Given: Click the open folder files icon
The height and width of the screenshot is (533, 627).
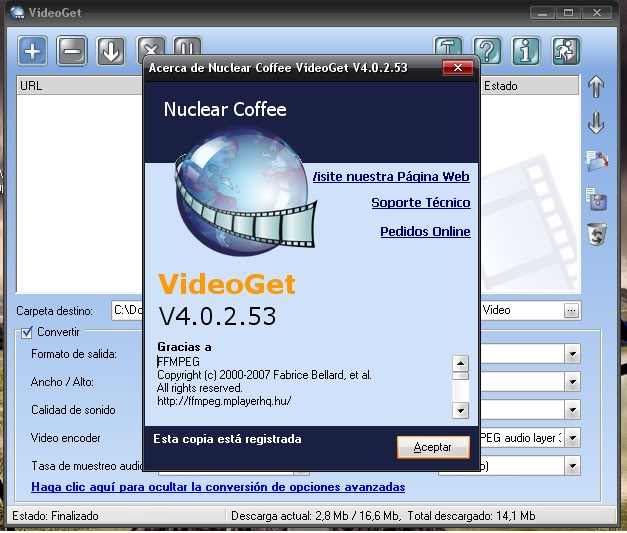Looking at the screenshot, I should pyautogui.click(x=597, y=161).
